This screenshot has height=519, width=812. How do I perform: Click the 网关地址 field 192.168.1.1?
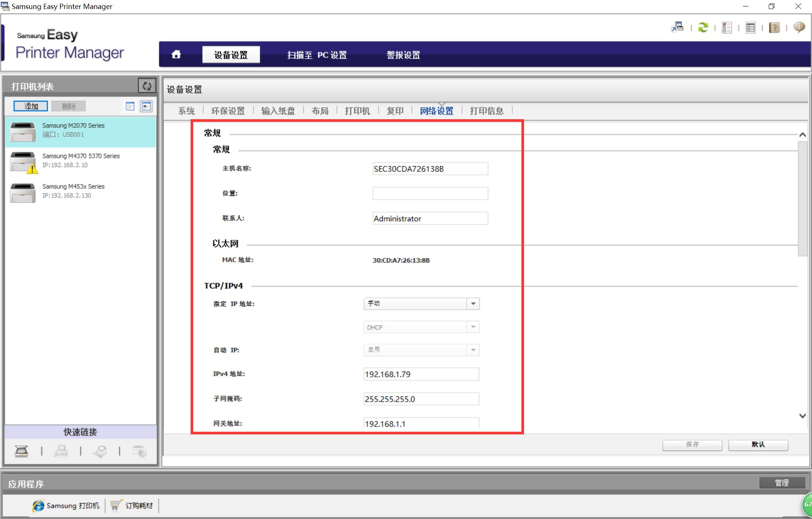click(x=421, y=423)
